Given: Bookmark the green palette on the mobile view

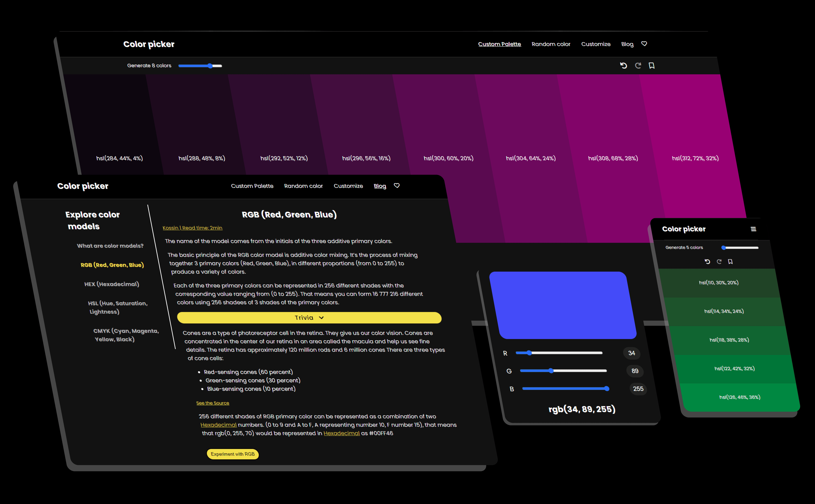Looking at the screenshot, I should pos(731,261).
